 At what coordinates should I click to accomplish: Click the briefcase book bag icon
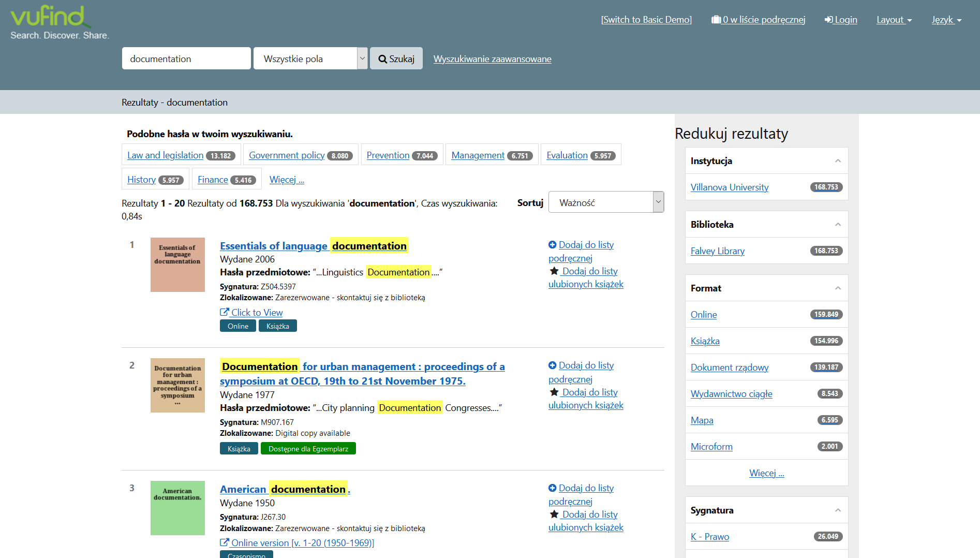click(716, 20)
